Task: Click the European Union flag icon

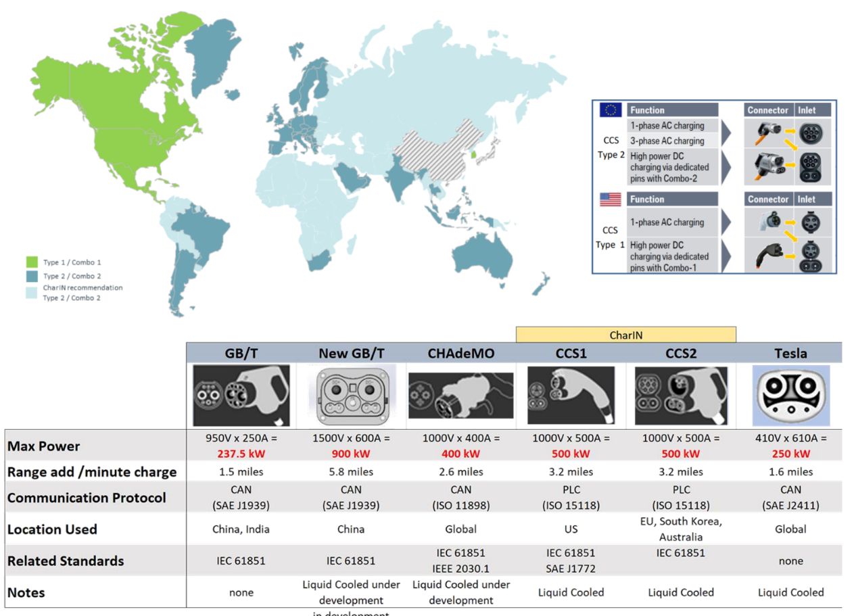Action: click(611, 110)
